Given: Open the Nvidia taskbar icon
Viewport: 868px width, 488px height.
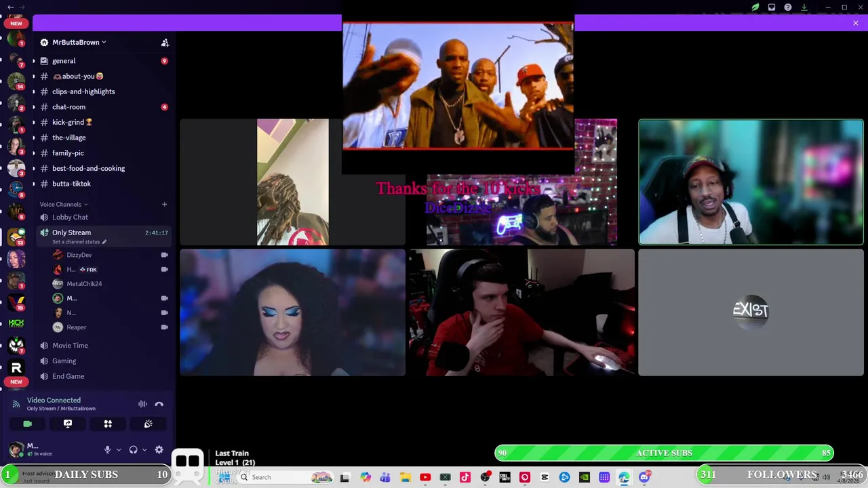Looking at the screenshot, I should click(x=585, y=477).
